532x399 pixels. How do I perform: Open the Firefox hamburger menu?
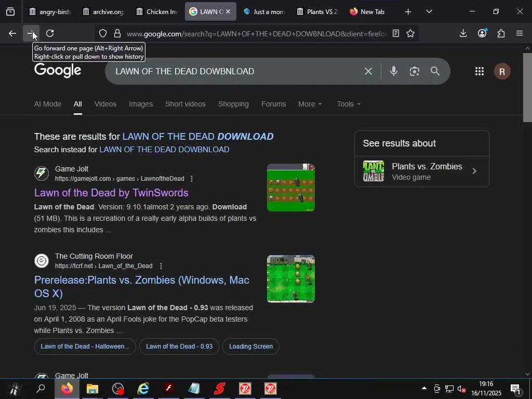520,33
